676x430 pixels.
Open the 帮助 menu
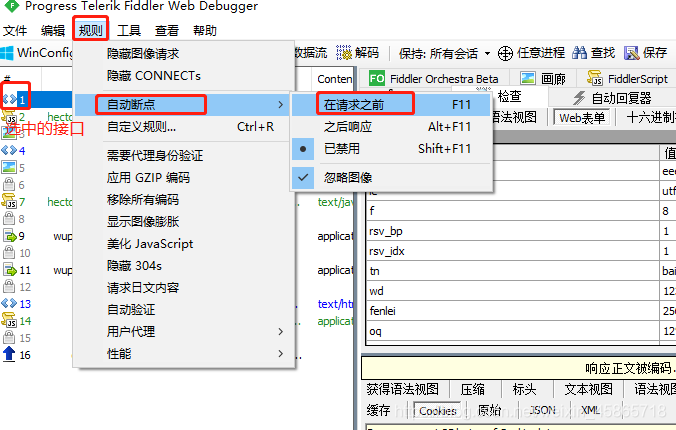click(x=204, y=30)
